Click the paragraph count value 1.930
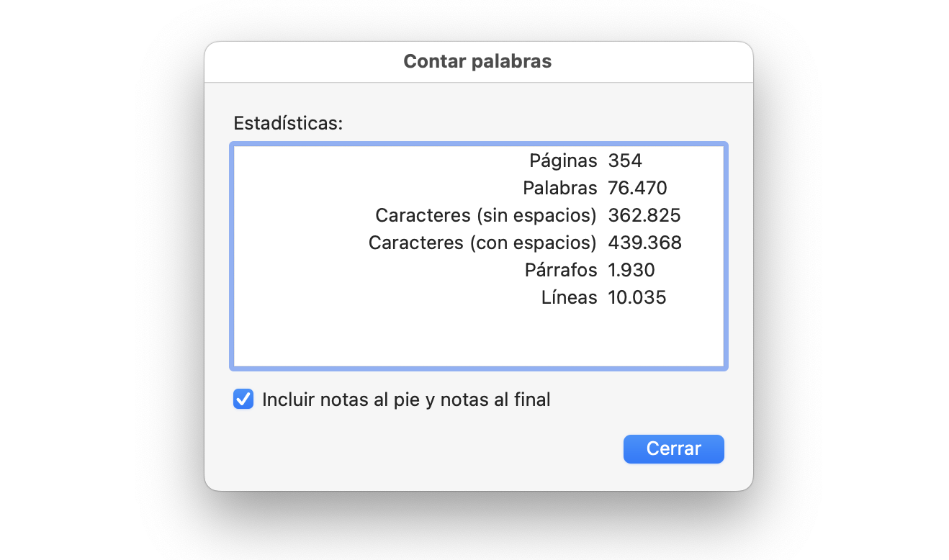Image resolution: width=949 pixels, height=560 pixels. coord(631,270)
